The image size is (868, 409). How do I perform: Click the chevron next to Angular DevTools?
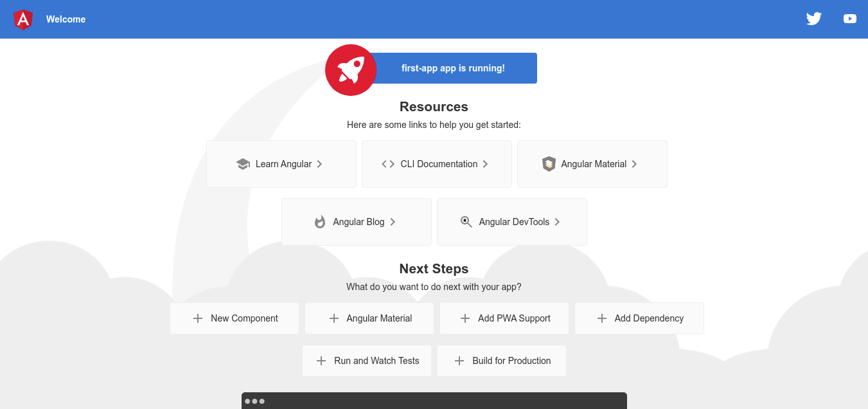pos(557,222)
